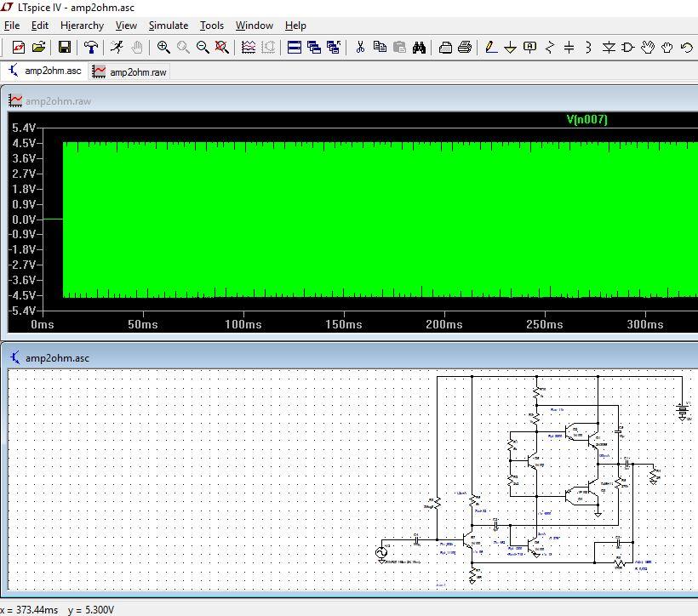Click the sine voltage source in schematic
Image resolution: width=698 pixels, height=616 pixels.
point(381,553)
